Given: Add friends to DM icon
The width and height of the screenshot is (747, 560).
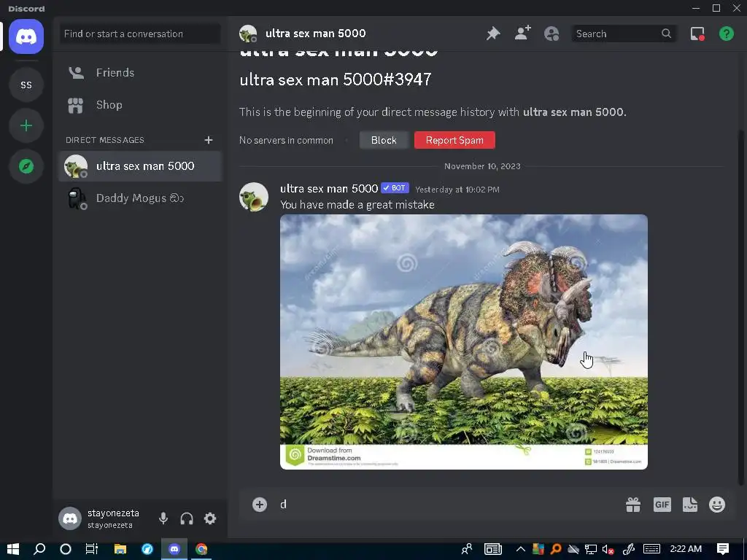Looking at the screenshot, I should point(522,34).
